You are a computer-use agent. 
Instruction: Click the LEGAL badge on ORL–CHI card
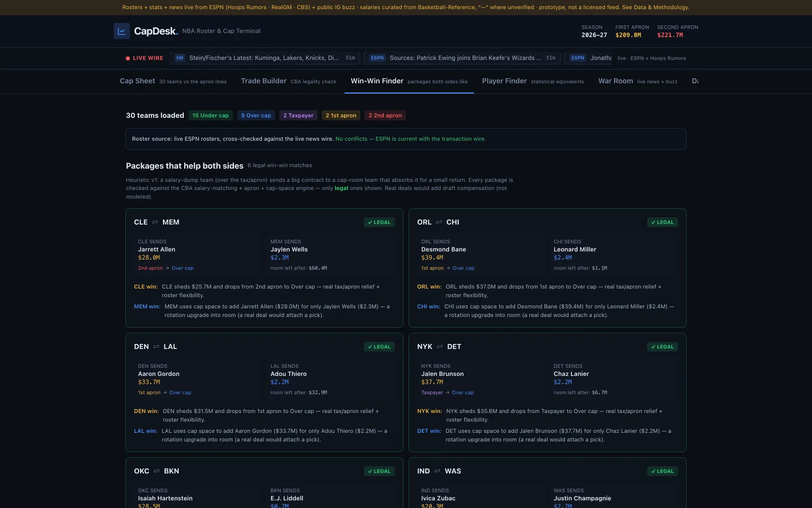click(662, 222)
